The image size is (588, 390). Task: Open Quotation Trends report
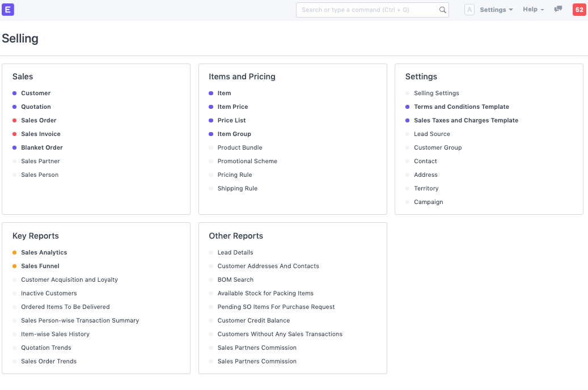coord(46,347)
